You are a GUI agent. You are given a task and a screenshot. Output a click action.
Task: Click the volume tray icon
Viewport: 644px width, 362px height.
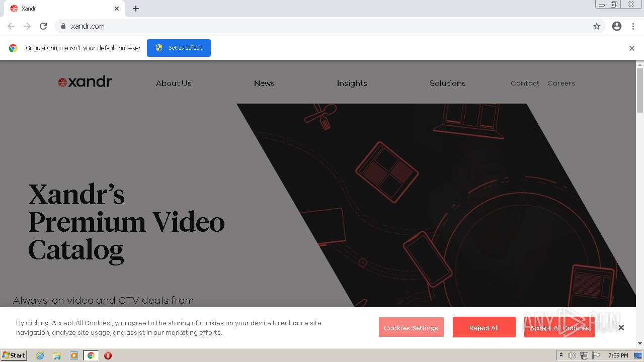pyautogui.click(x=572, y=355)
